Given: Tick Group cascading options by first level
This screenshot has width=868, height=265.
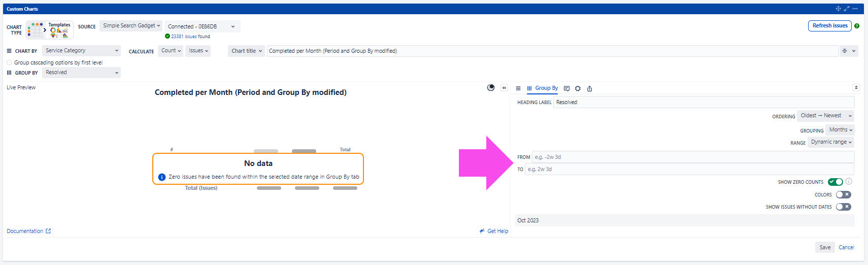Looking at the screenshot, I should (x=9, y=62).
